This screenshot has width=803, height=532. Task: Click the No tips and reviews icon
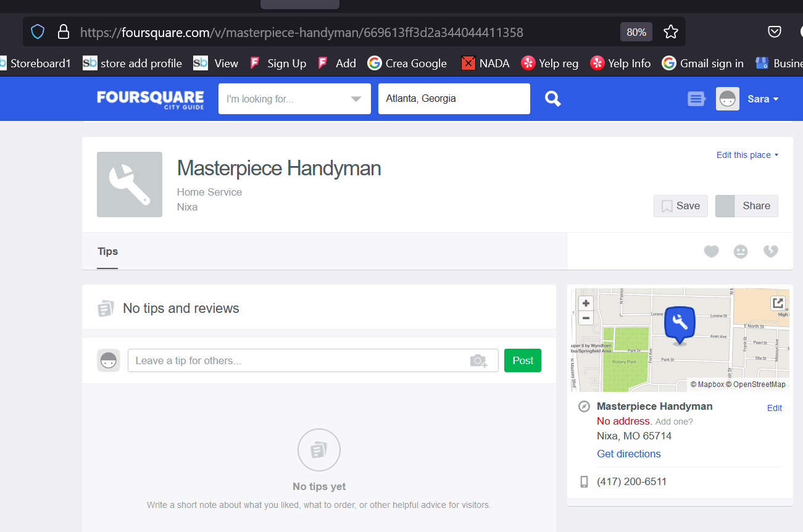106,309
